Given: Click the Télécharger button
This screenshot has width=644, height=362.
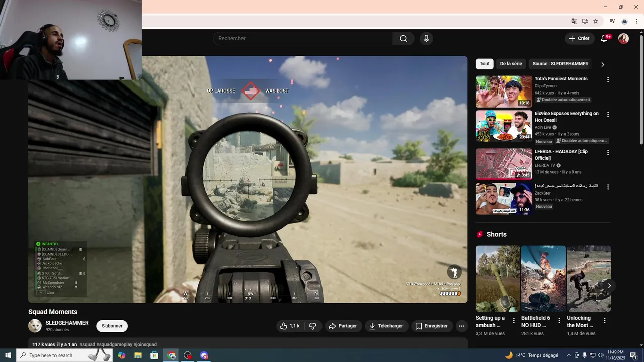Looking at the screenshot, I should [386, 326].
